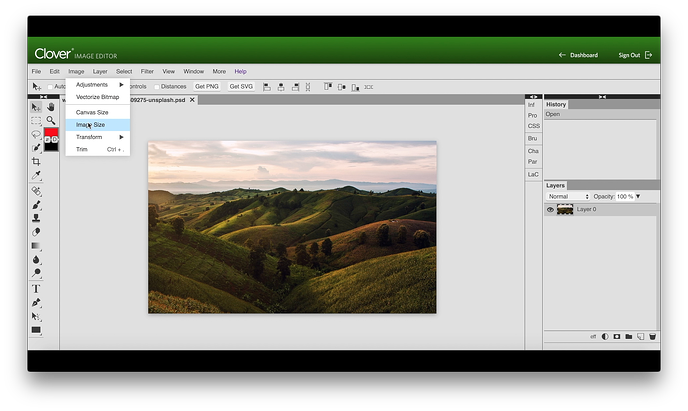Open the CSS side panel
Image resolution: width=688 pixels, height=411 pixels.
point(534,126)
